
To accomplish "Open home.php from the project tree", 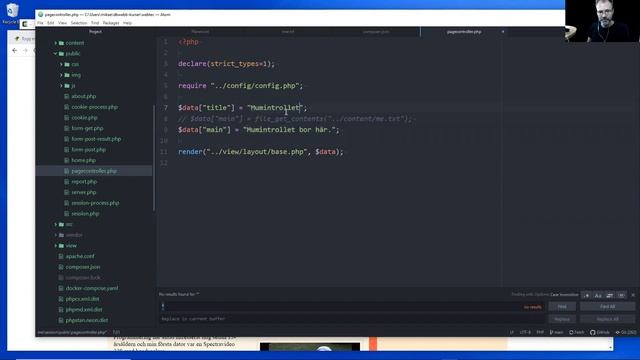I will point(84,160).
